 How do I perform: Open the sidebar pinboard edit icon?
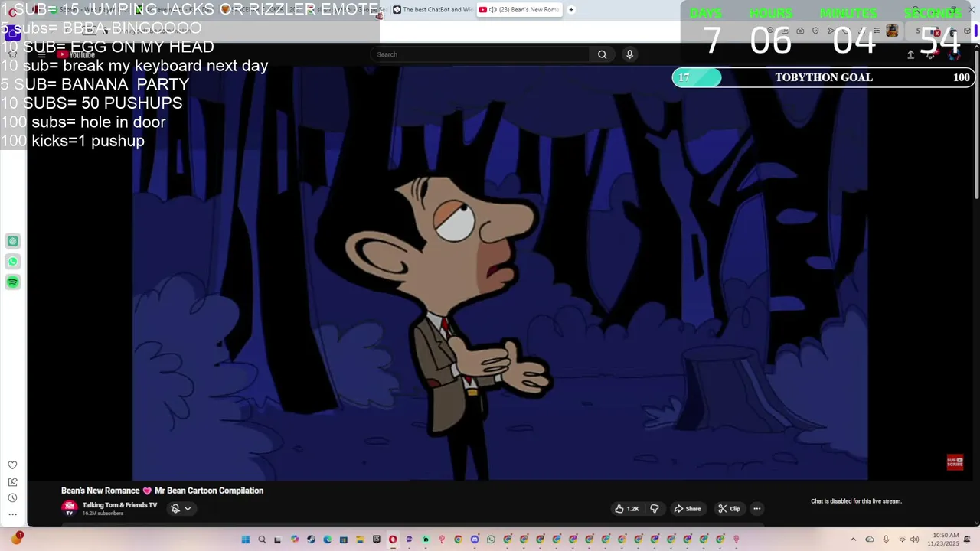(x=12, y=481)
